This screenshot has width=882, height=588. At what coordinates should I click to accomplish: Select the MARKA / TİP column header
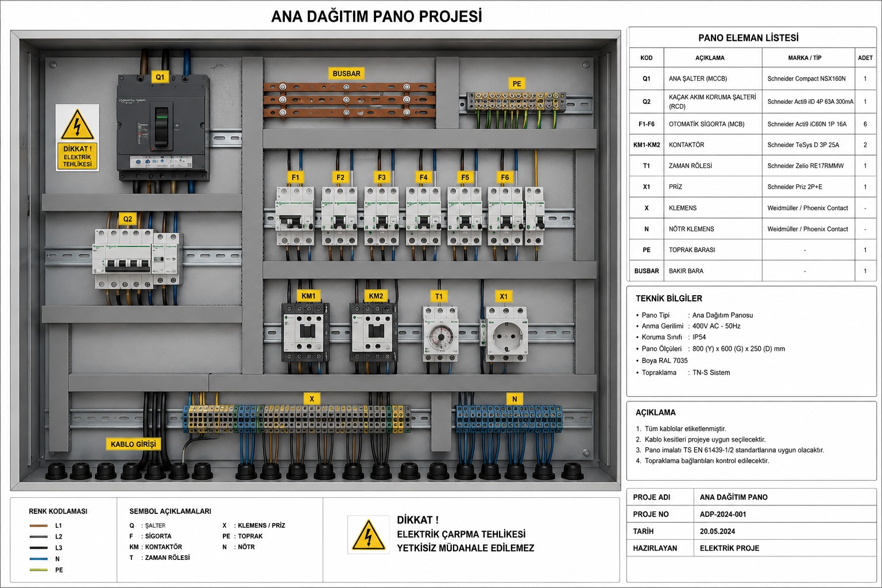coord(808,57)
